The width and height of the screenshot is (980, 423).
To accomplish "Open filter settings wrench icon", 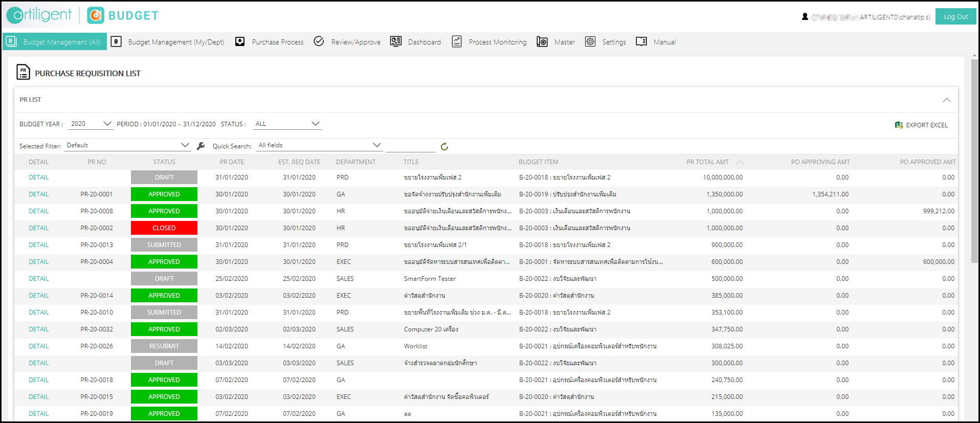I will click(x=201, y=146).
